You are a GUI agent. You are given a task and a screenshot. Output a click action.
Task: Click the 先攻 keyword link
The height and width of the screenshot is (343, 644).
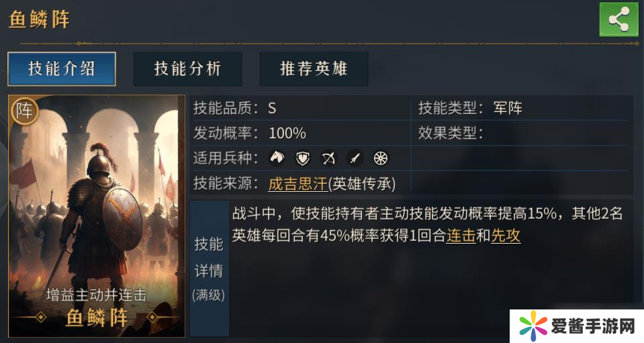coord(506,236)
